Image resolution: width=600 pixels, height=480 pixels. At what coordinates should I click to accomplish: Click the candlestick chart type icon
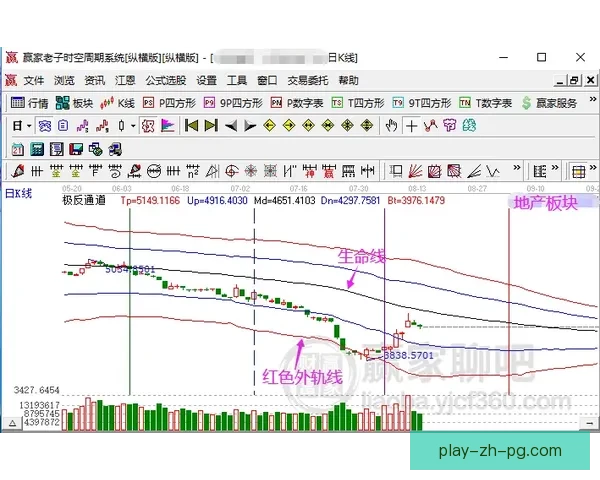[x=122, y=126]
